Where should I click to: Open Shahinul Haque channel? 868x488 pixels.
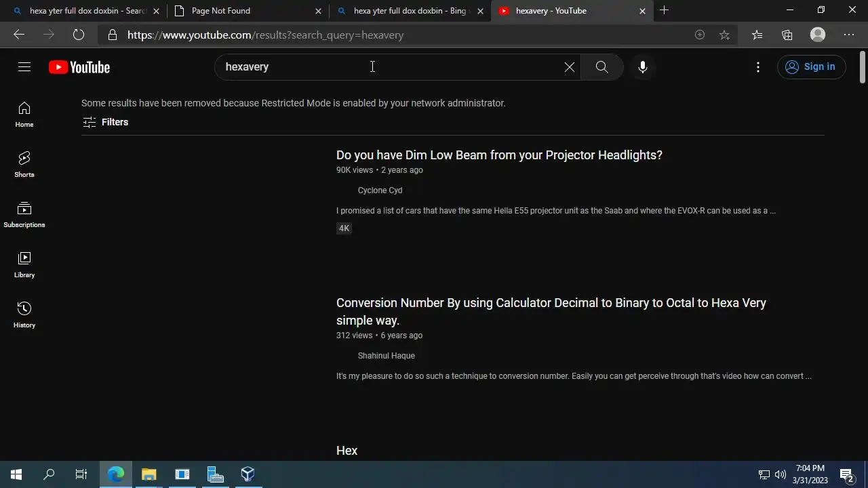click(387, 356)
